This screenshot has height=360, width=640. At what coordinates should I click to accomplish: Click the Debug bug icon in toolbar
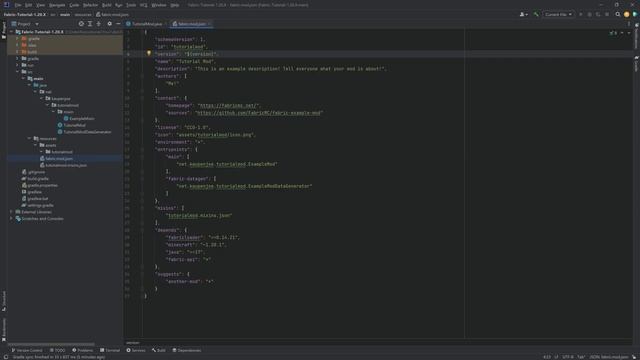589,14
